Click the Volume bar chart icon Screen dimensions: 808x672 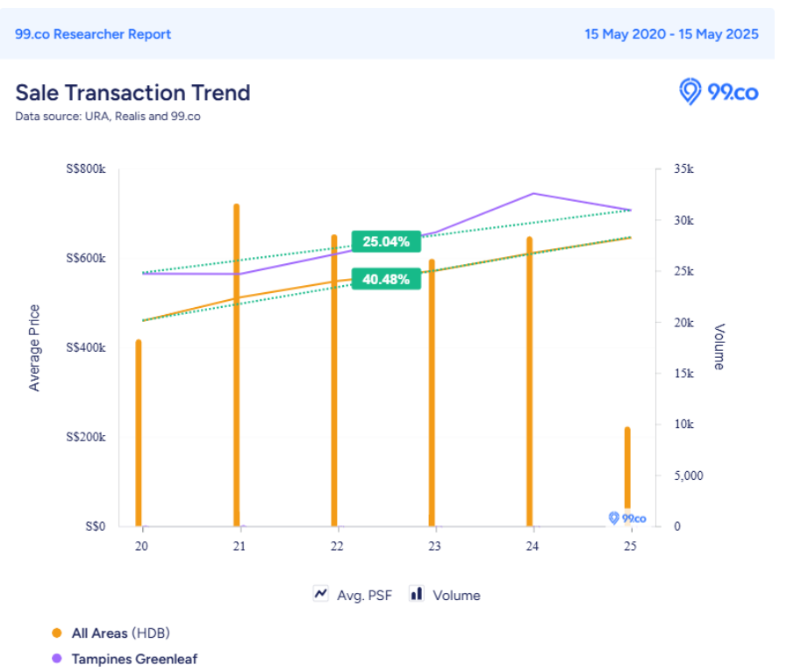[x=417, y=594]
